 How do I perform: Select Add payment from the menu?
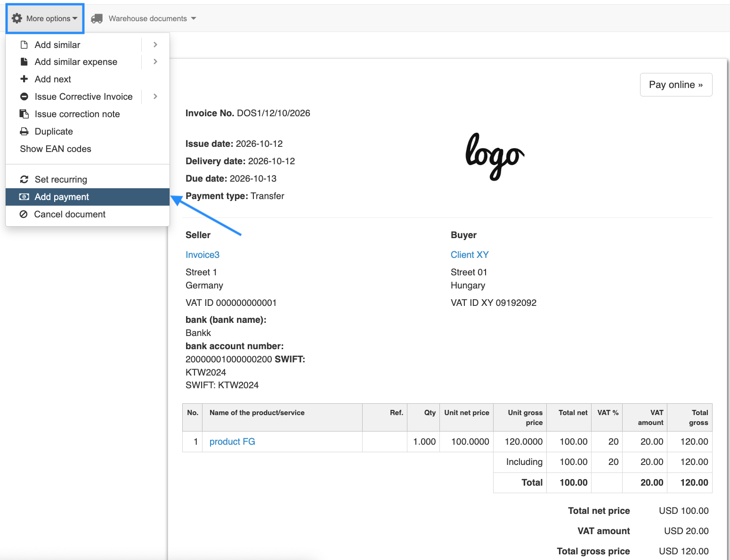pos(88,197)
